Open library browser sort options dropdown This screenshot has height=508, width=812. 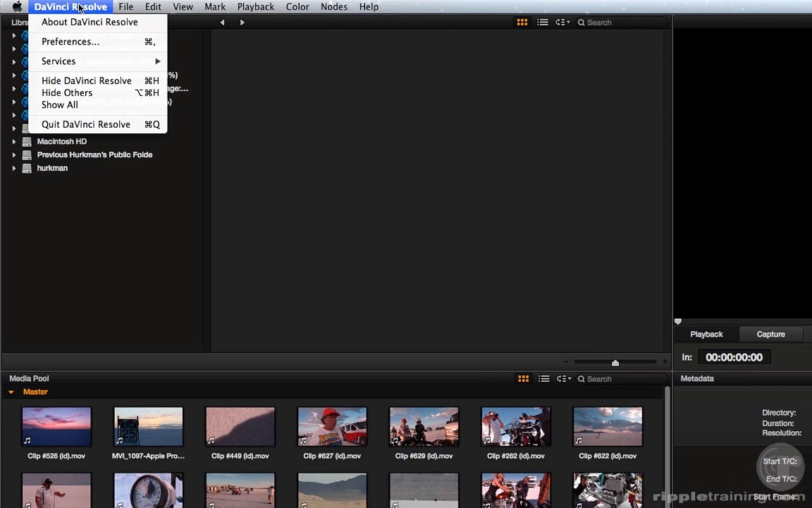point(563,23)
